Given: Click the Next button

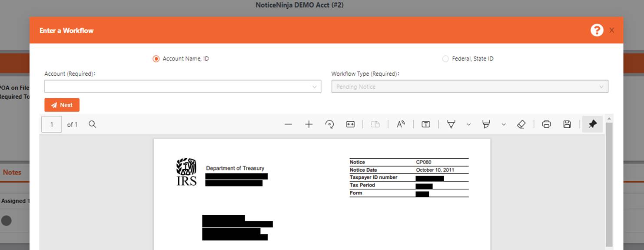Looking at the screenshot, I should 62,105.
